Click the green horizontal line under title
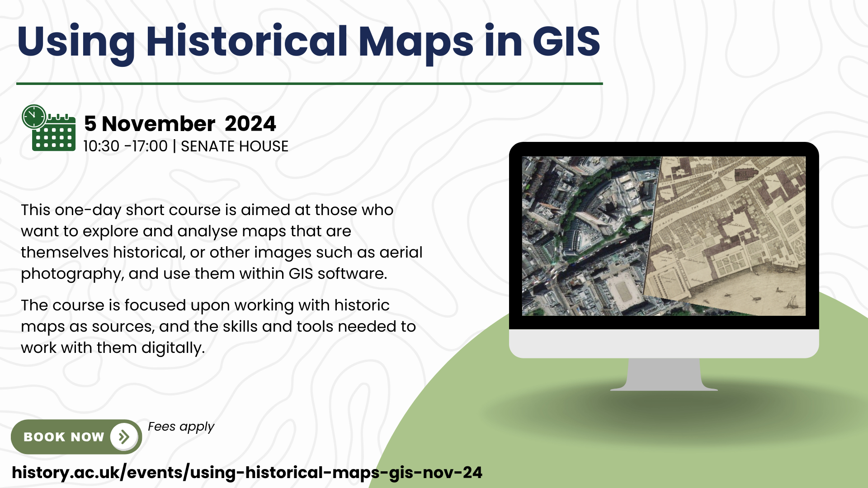Viewport: 868px width, 488px height. 309,84
